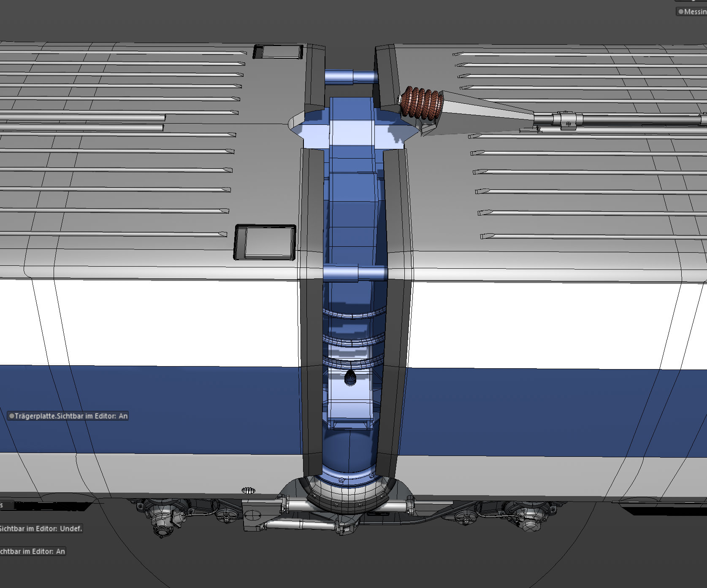This screenshot has height=588, width=707.
Task: Select the middle blue handle bar
Action: point(355,273)
